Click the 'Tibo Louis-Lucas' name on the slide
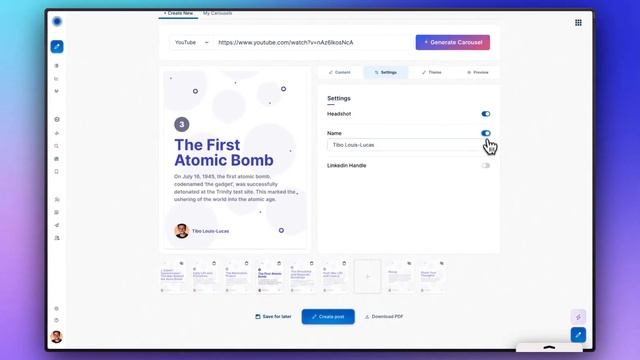 211,231
